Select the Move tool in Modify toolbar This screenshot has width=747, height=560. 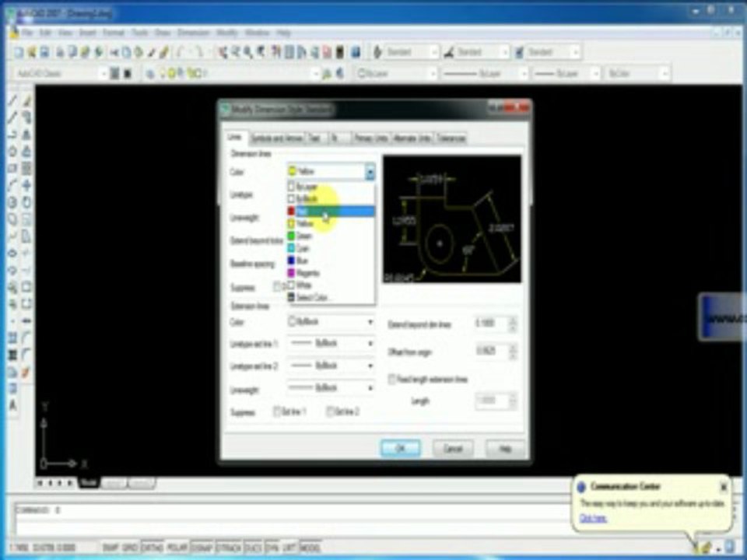[27, 185]
